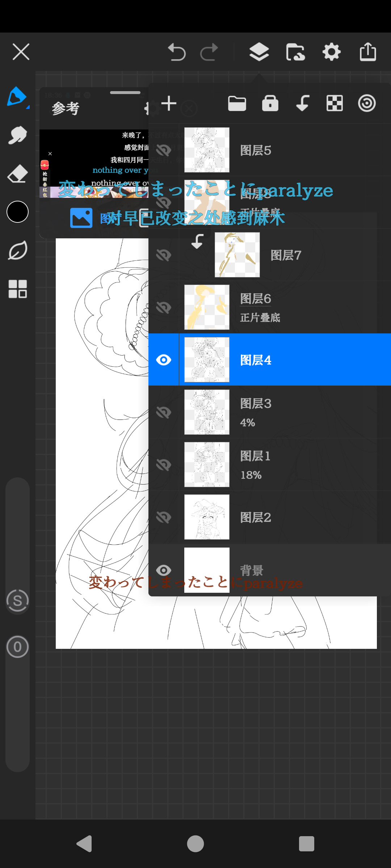Open blend mode 正片叠底 on 图层6
Screen dimensions: 391x868
tap(260, 318)
